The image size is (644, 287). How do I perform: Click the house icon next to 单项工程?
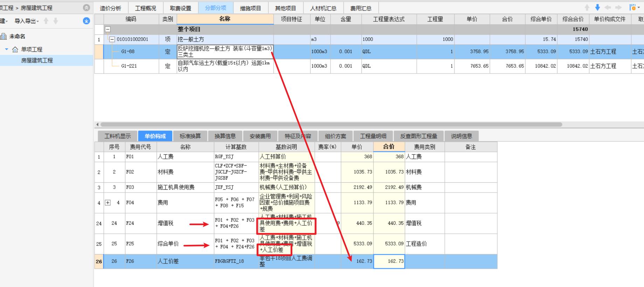coord(15,49)
